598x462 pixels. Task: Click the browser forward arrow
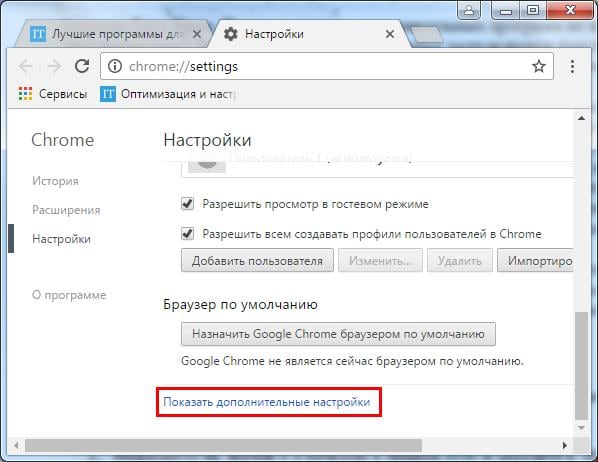tap(54, 66)
